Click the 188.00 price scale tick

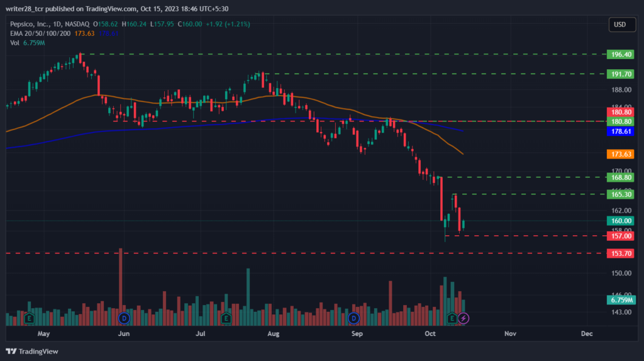[x=621, y=90]
